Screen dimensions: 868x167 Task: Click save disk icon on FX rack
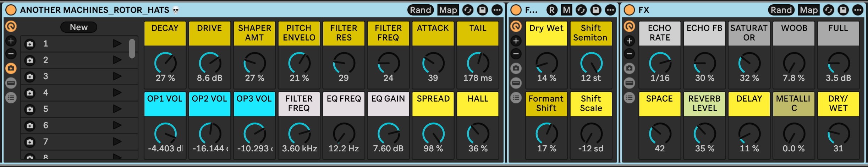[x=843, y=10]
